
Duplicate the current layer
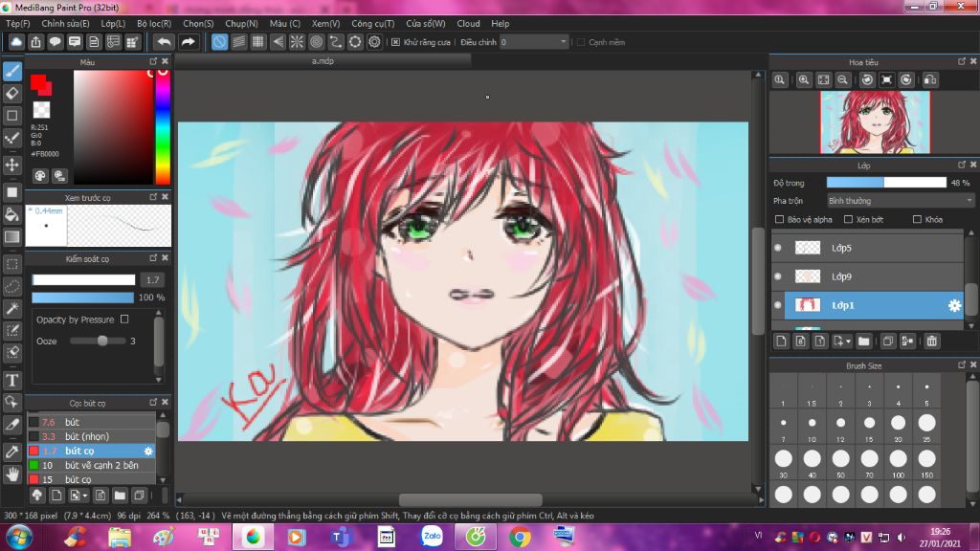(x=887, y=342)
